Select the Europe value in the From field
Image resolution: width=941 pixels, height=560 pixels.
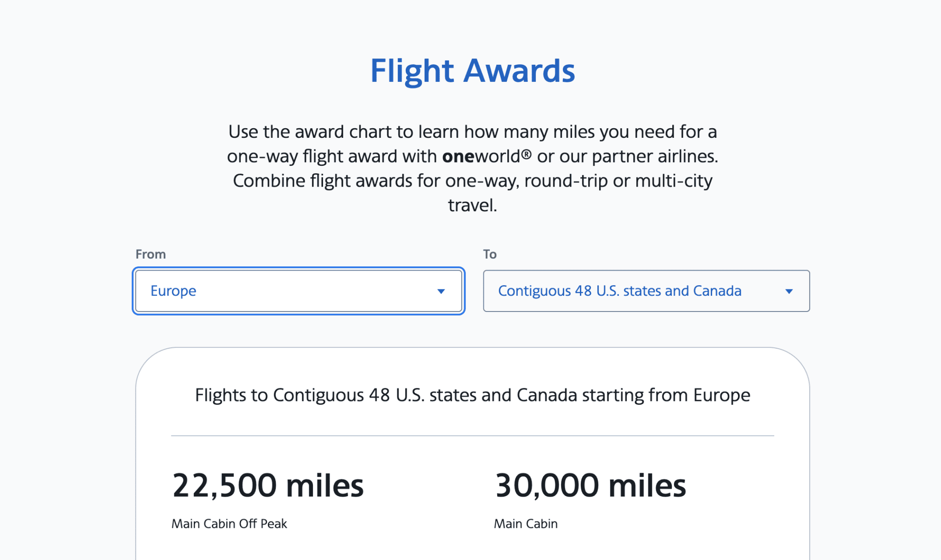coord(173,291)
